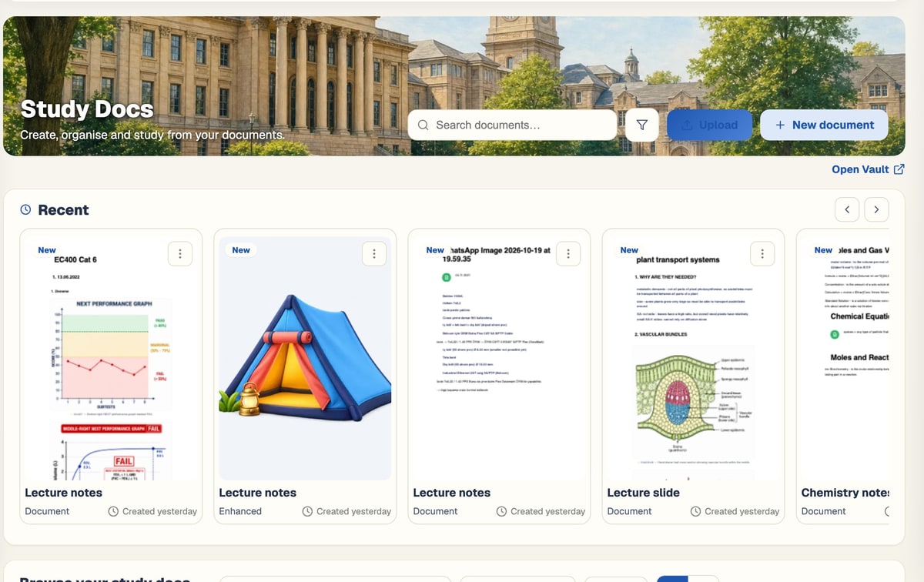This screenshot has width=924, height=582.
Task: Open the tent illustration document thumbnail
Action: click(x=305, y=358)
